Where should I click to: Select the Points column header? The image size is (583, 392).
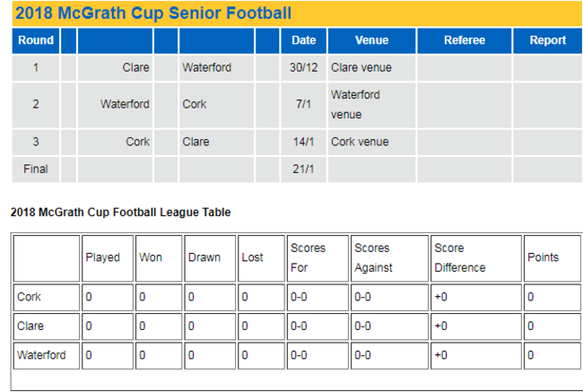pyautogui.click(x=543, y=257)
